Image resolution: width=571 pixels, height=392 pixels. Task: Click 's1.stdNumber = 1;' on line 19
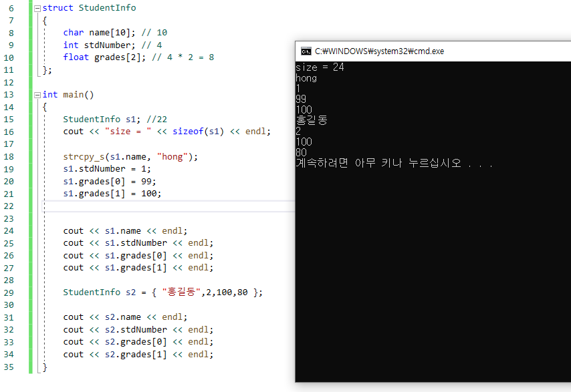click(x=107, y=169)
